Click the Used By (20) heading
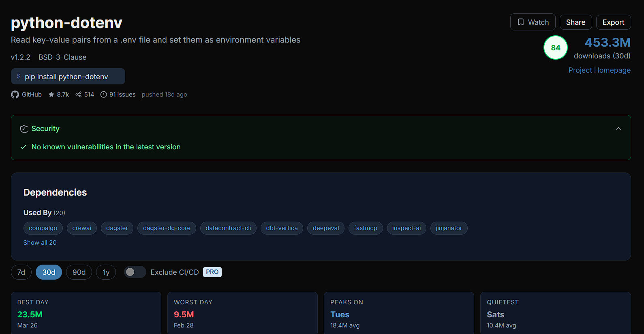The width and height of the screenshot is (644, 334). 44,213
